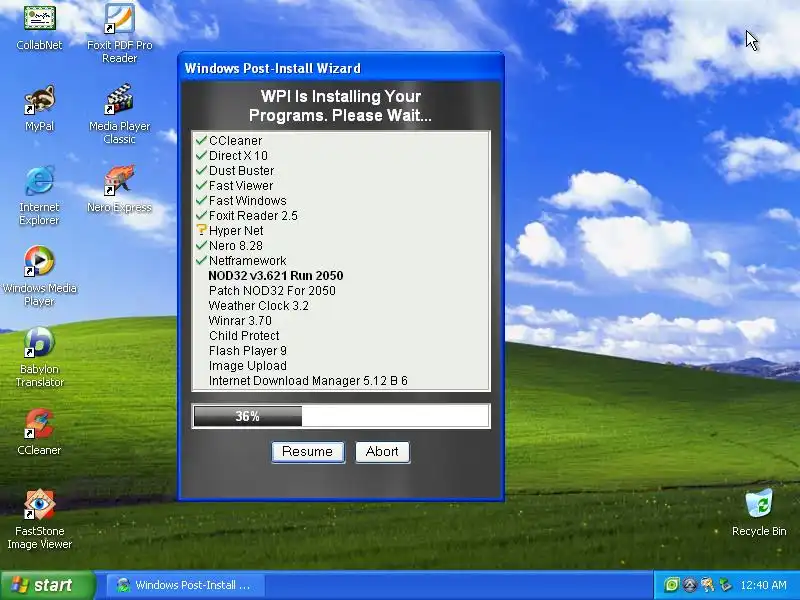800x600 pixels.
Task: Select the Flash Player 9 entry
Action: click(x=248, y=351)
